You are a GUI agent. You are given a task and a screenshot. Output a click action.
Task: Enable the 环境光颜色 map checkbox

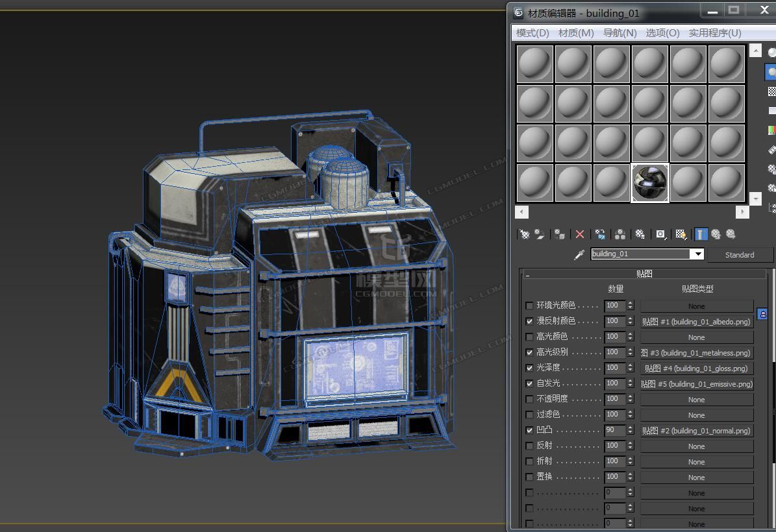coord(529,306)
